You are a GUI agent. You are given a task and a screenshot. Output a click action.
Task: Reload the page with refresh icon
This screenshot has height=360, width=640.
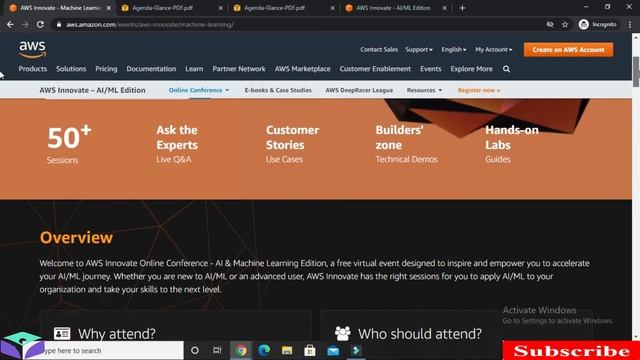(40, 24)
